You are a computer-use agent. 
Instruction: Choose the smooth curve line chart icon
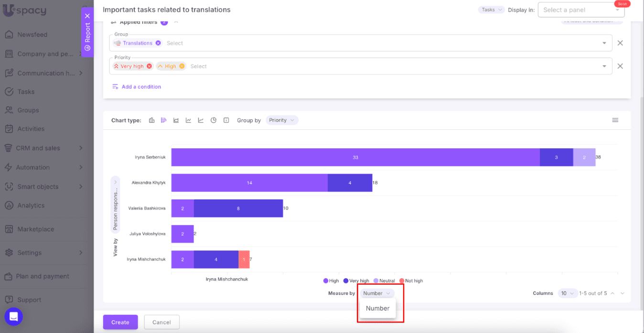[x=201, y=120]
